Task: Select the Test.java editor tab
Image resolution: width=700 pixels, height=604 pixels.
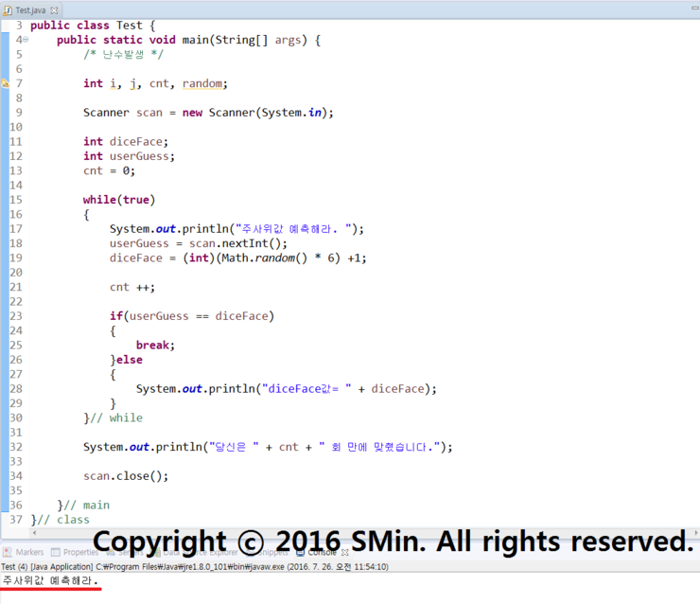Action: point(30,9)
